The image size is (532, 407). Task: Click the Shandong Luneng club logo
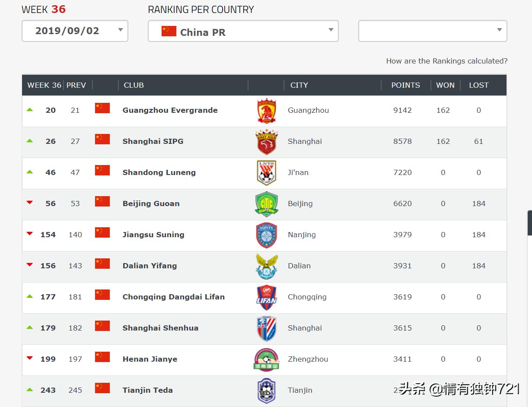point(266,173)
